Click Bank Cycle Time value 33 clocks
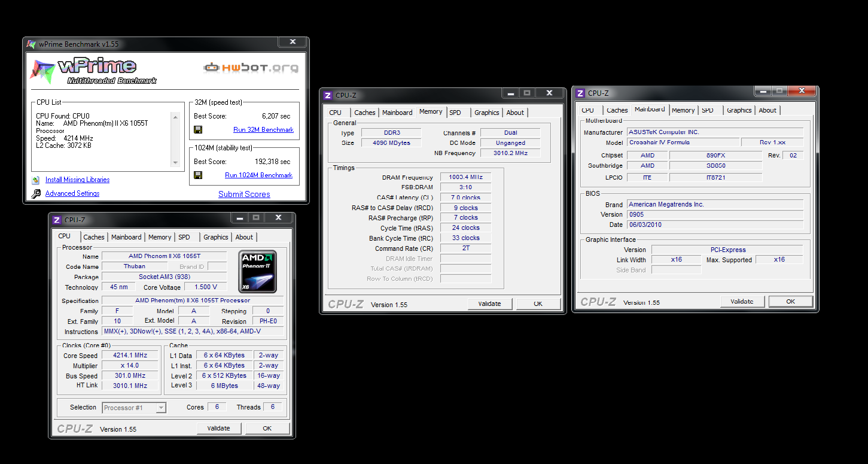The width and height of the screenshot is (868, 464). [466, 238]
